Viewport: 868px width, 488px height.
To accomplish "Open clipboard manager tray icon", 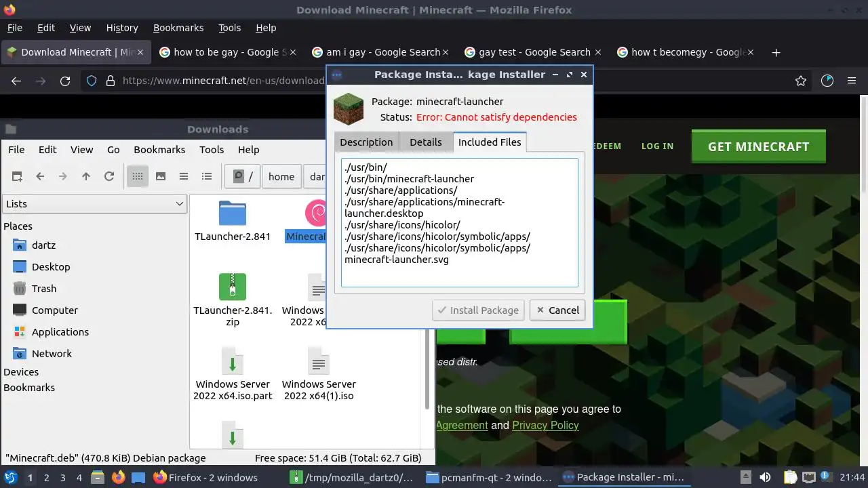I will coord(790,477).
